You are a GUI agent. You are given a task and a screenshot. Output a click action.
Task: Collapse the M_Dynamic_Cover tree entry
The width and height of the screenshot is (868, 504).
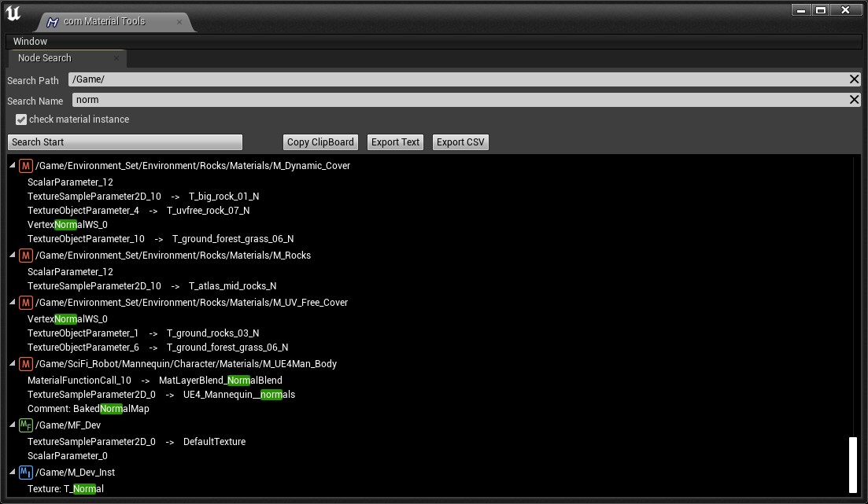12,166
